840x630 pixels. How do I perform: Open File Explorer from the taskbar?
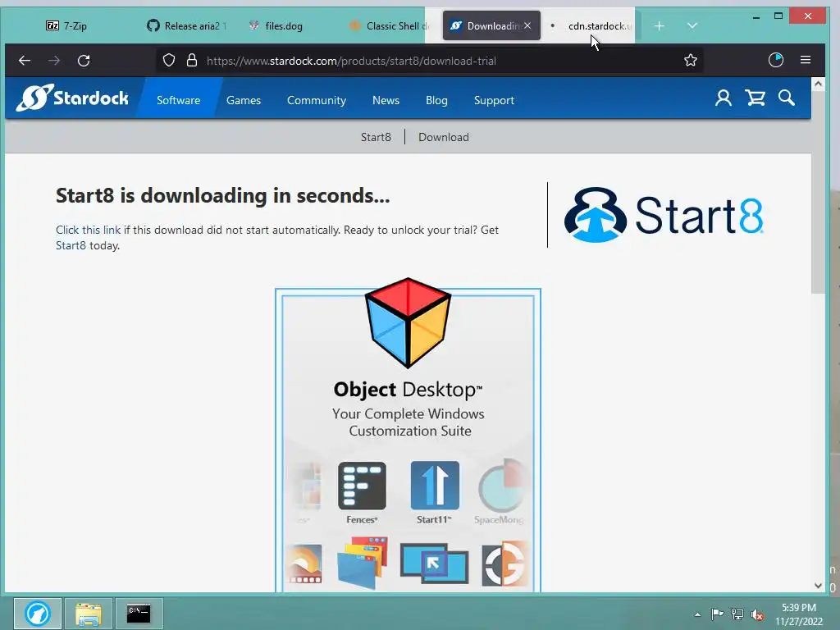coord(89,614)
